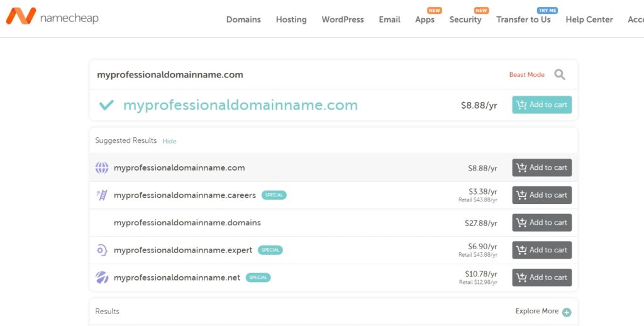Click the large teal myprofessionaldomainname.com heading

pos(240,105)
